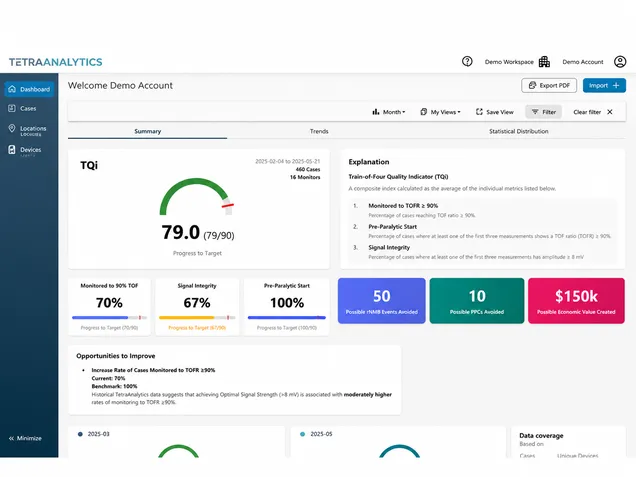Click the Import button
This screenshot has height=477, width=636.
coord(604,85)
